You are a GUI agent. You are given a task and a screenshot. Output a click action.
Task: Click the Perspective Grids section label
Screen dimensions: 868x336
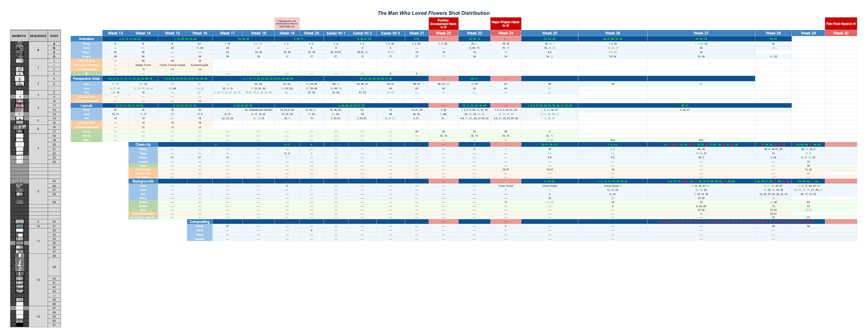[x=86, y=79]
